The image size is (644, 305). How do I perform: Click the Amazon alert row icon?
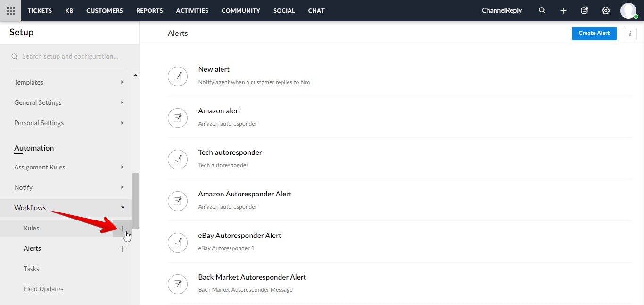pos(178,118)
